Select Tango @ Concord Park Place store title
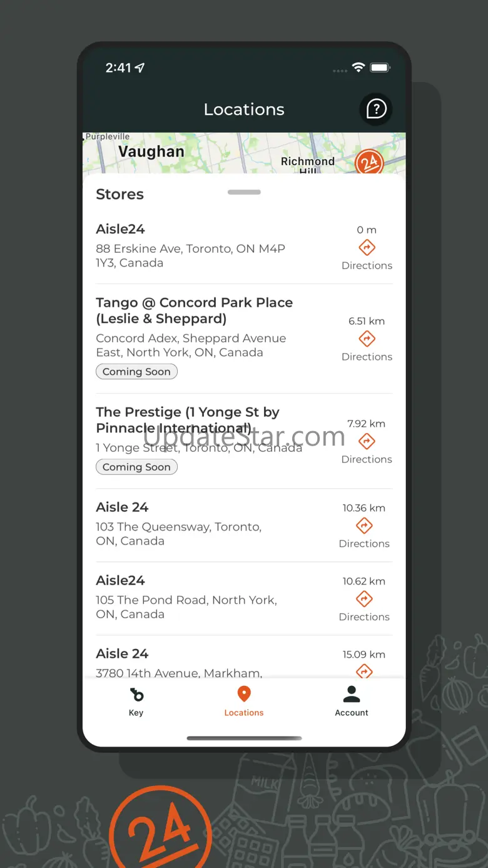The image size is (488, 868). [194, 310]
